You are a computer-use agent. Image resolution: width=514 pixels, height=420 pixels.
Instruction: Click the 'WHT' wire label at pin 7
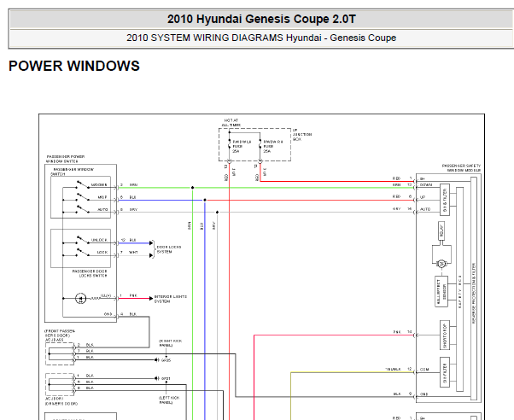133,252
